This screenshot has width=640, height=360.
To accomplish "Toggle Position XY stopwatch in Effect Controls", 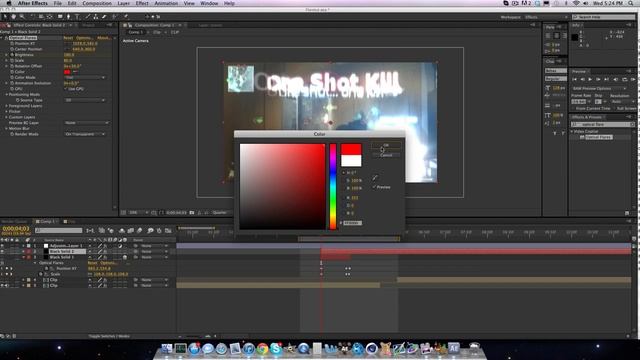I will click(x=12, y=43).
